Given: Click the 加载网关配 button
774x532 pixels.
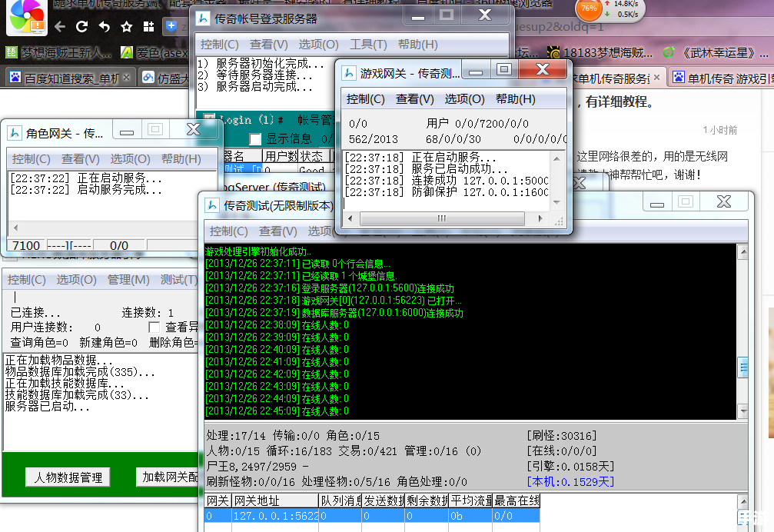Looking at the screenshot, I should 168,477.
